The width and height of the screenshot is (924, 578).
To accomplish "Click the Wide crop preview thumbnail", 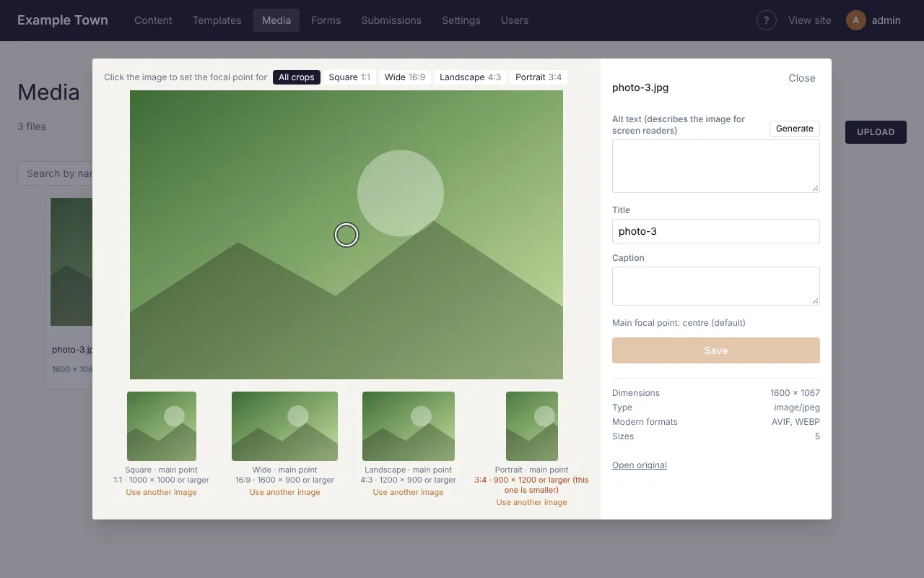I will [x=284, y=426].
